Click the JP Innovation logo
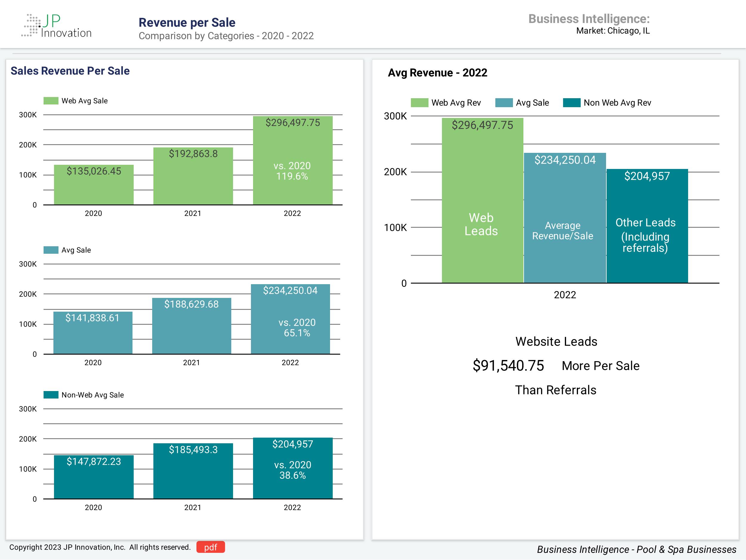Image resolution: width=746 pixels, height=560 pixels. 56,26
